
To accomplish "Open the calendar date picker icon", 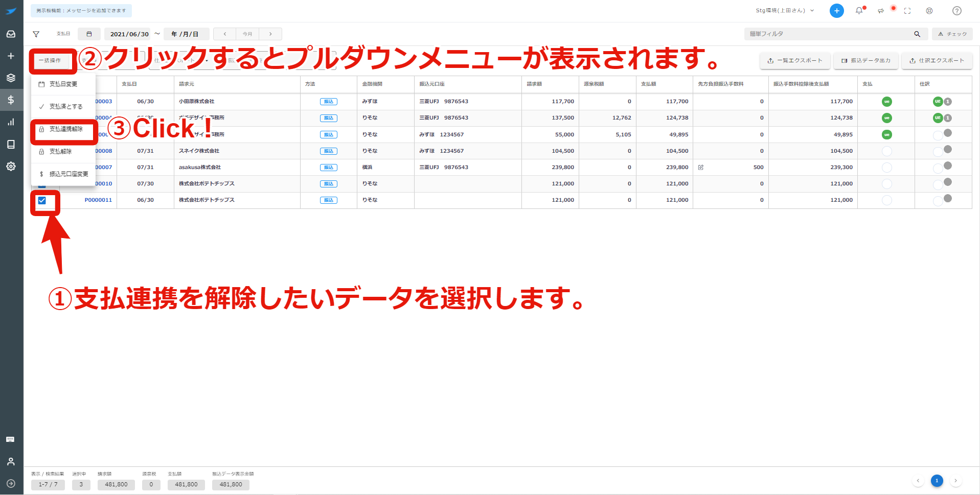I will (x=89, y=34).
